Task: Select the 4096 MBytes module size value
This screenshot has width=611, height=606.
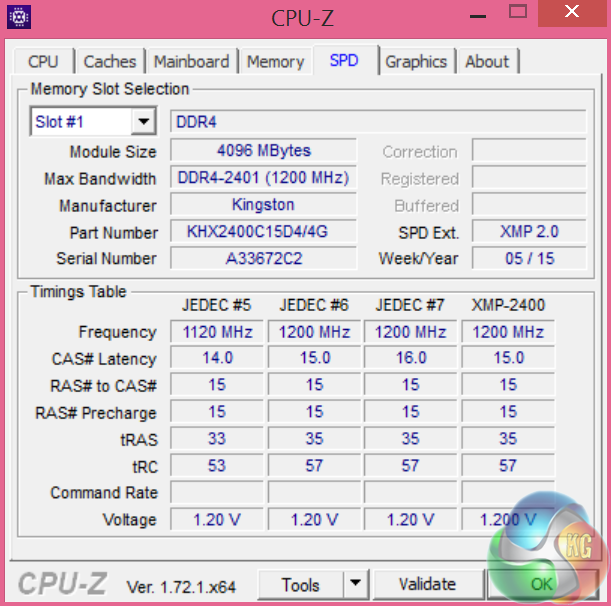Action: pyautogui.click(x=263, y=150)
